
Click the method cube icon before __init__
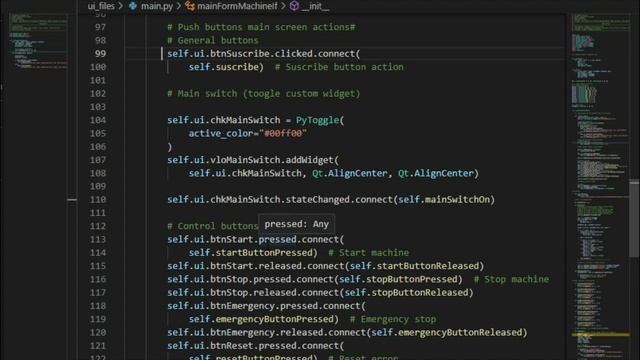click(x=294, y=6)
